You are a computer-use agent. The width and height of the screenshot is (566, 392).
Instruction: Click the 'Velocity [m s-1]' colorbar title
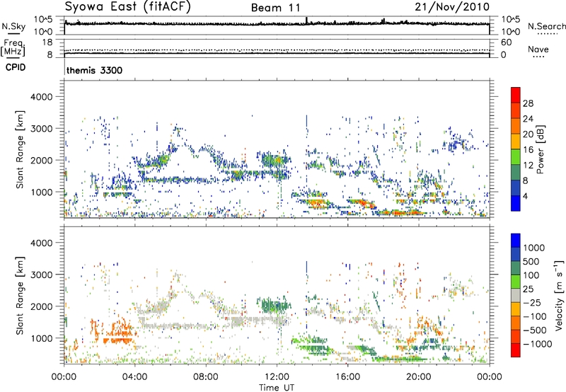pos(559,295)
